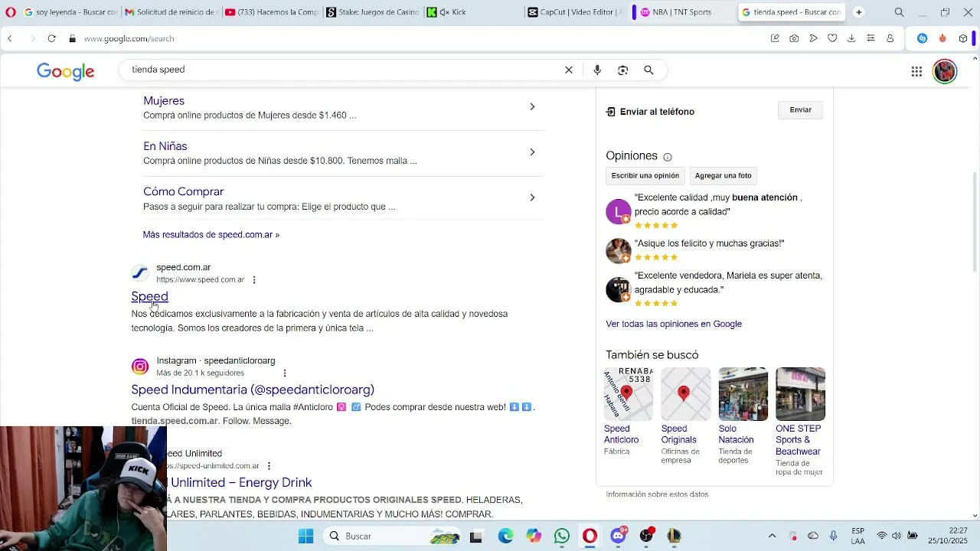
Task: Search open tabs with the magnifier
Action: click(900, 12)
